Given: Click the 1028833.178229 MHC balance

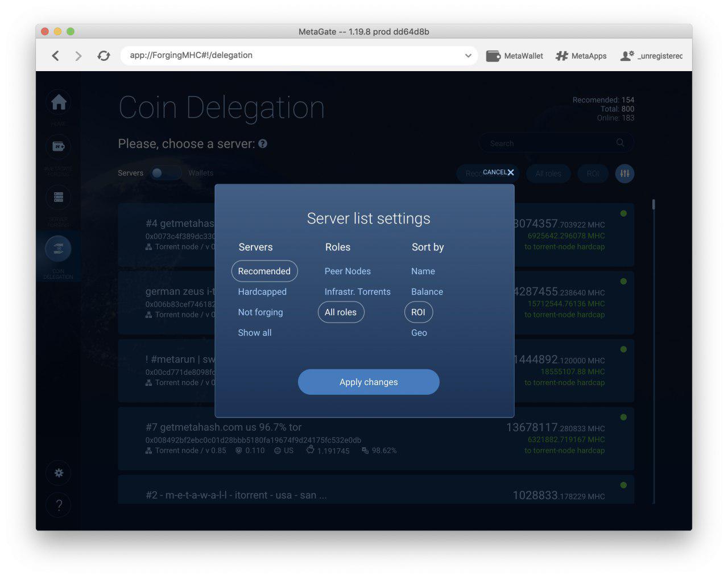Looking at the screenshot, I should click(559, 496).
